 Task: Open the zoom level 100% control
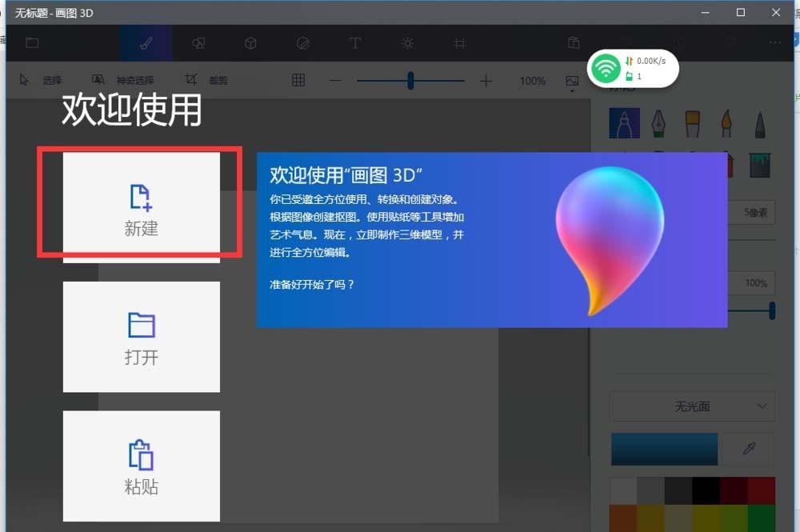(x=532, y=80)
